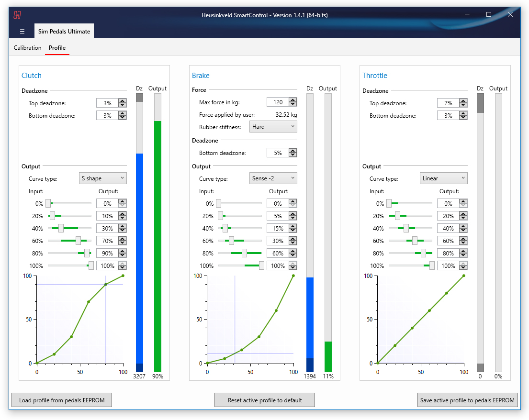Screen dimensions: 529x420
Task: Click Clutch 20% output stepper
Action: 123,216
